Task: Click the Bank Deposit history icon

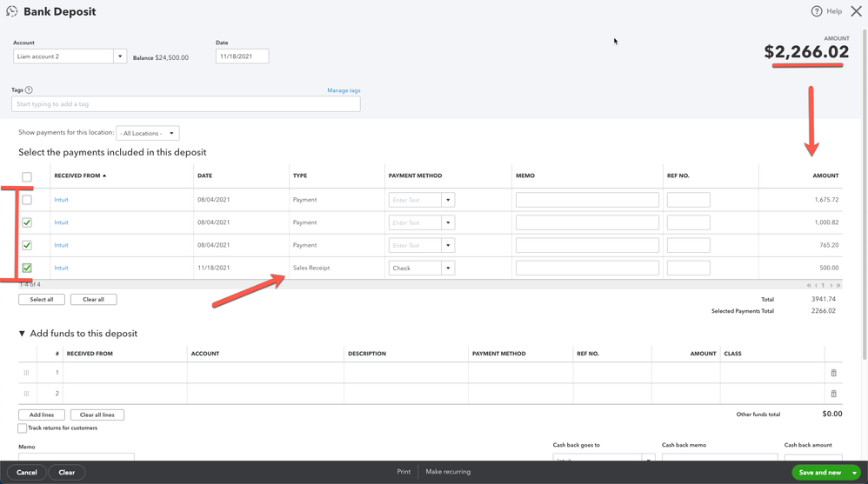Action: [x=11, y=11]
